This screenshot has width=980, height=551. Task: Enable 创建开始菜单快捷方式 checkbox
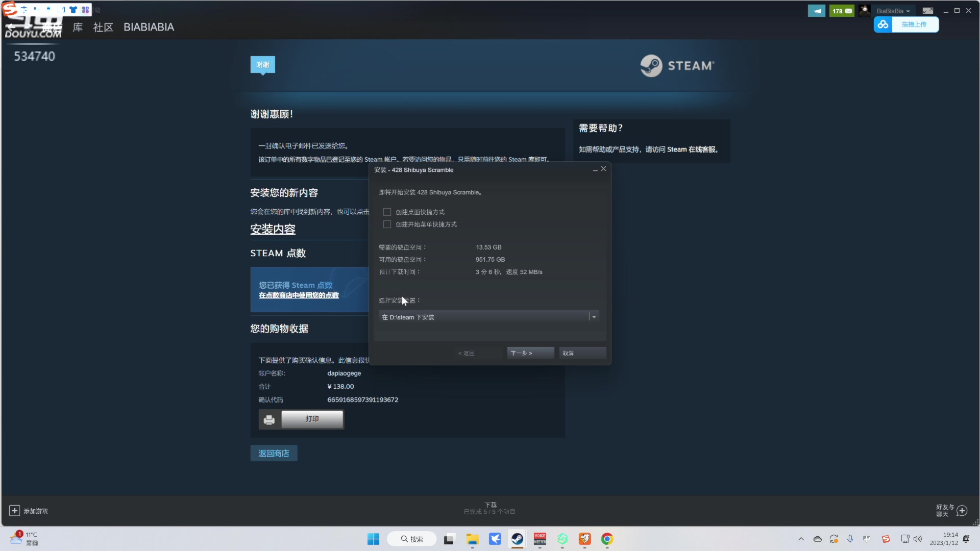pos(387,224)
